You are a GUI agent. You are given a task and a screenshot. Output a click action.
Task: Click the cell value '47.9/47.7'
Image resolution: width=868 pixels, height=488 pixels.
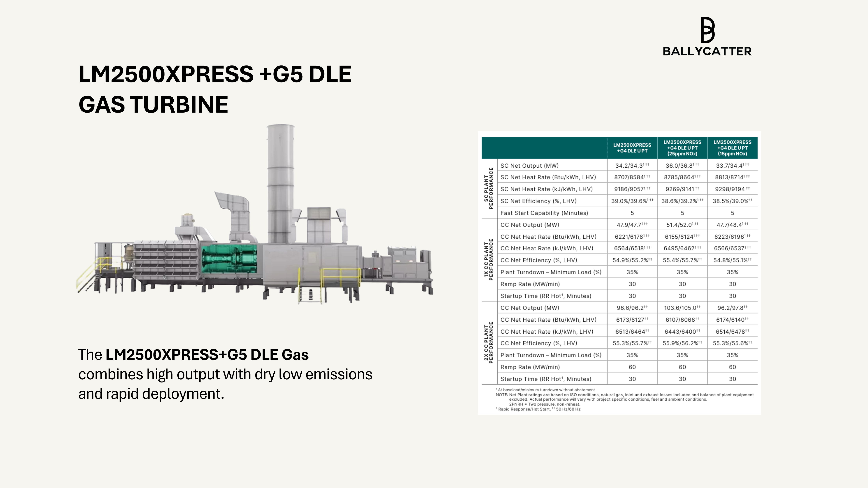[x=632, y=225]
